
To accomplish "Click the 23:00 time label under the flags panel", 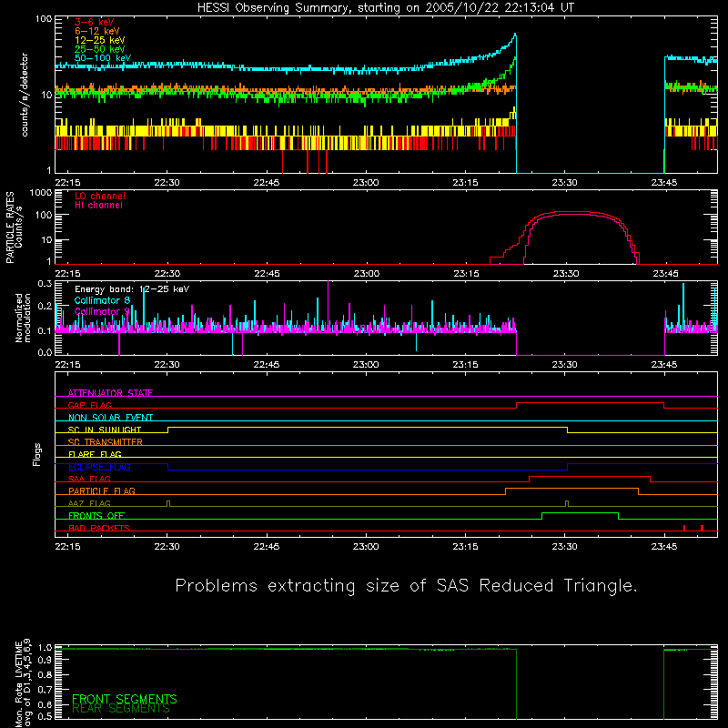I will 366,547.
